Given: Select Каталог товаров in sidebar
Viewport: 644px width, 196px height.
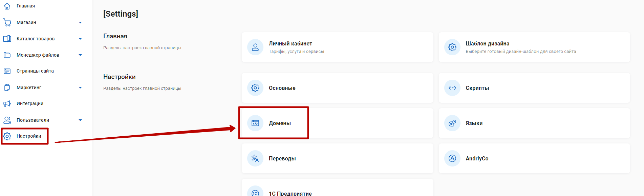Looking at the screenshot, I should [36, 39].
